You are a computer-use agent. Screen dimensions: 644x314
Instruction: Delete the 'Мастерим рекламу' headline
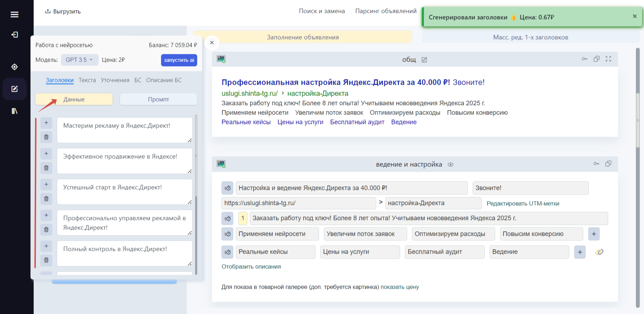[46, 137]
